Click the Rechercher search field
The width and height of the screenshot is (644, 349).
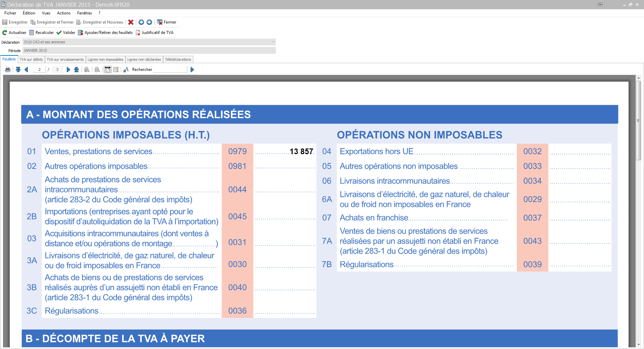(170, 70)
